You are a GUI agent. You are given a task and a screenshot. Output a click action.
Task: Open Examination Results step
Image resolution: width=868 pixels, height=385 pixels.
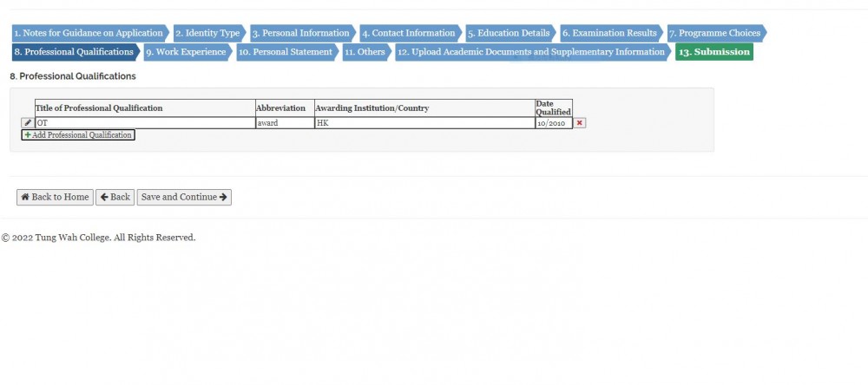click(x=609, y=33)
